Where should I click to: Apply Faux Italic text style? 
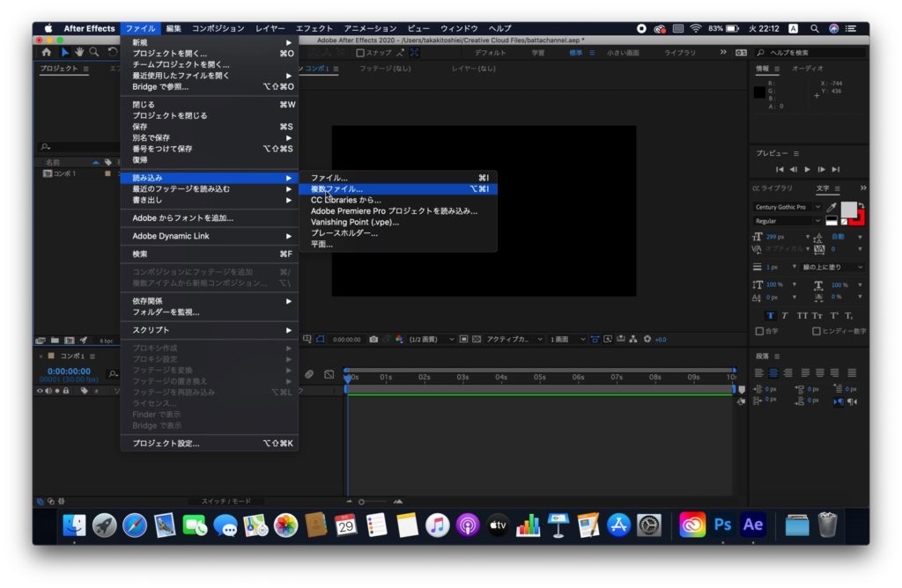pyautogui.click(x=785, y=315)
